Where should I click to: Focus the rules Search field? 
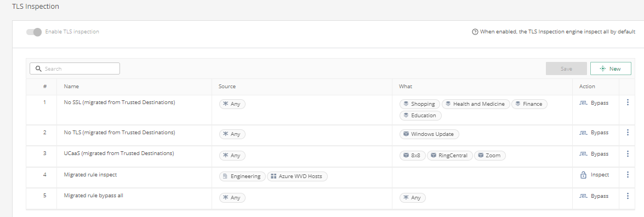[x=75, y=68]
